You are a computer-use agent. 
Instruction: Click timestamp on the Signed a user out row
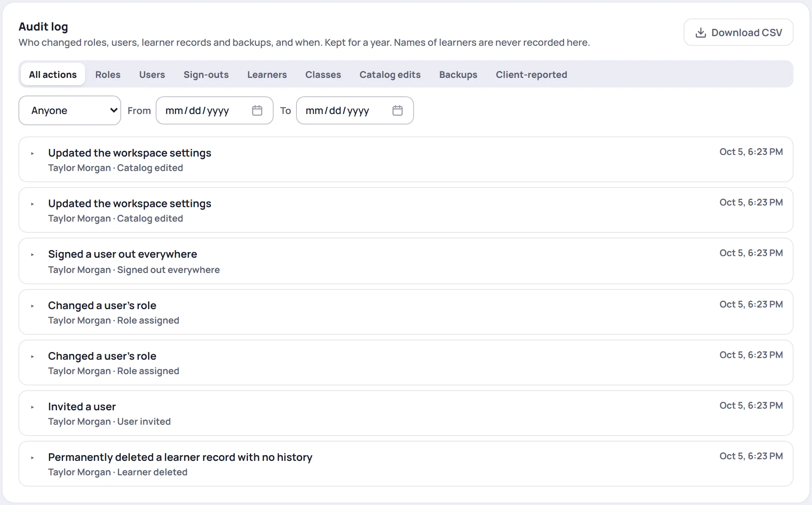[x=751, y=253]
